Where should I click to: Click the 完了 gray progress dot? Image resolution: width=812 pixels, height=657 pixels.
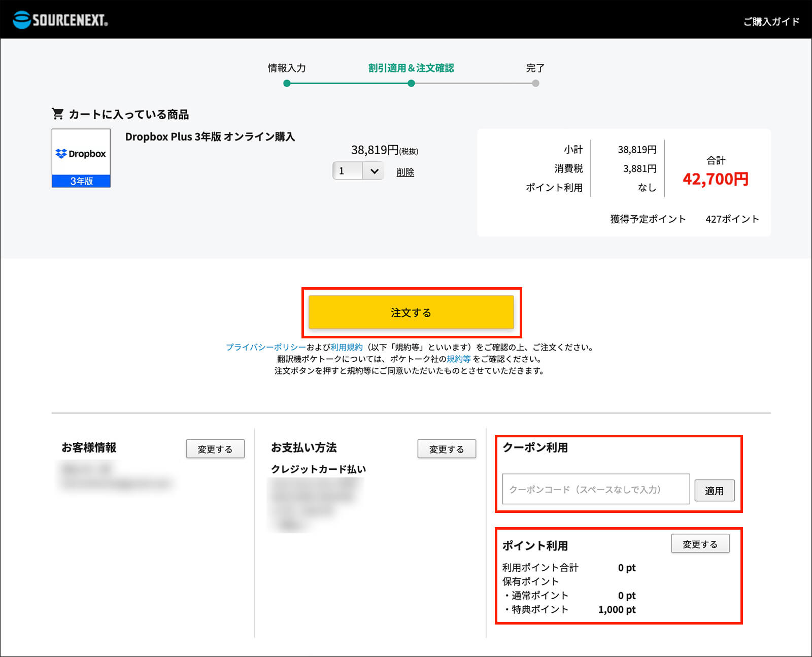(535, 83)
